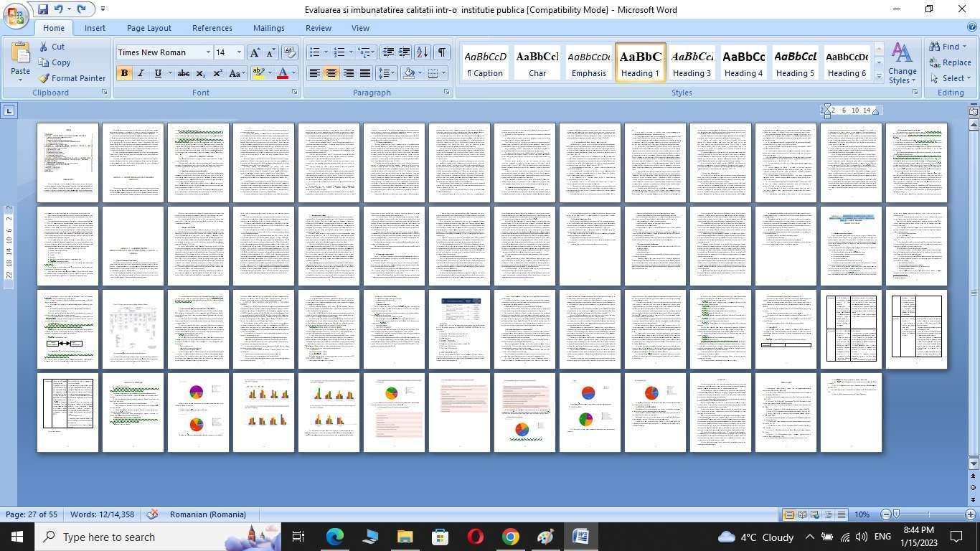The height and width of the screenshot is (551, 980).
Task: Toggle Superscript formatting
Action: point(217,73)
